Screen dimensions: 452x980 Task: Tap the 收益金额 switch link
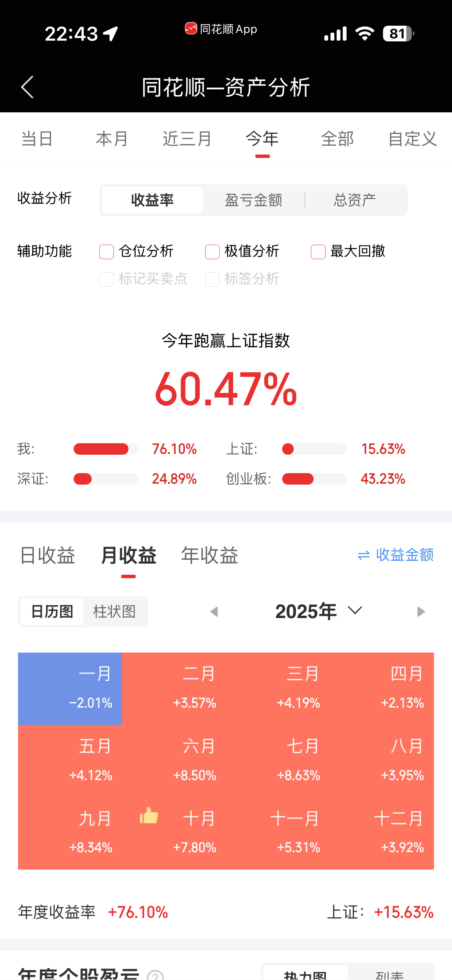coord(404,555)
